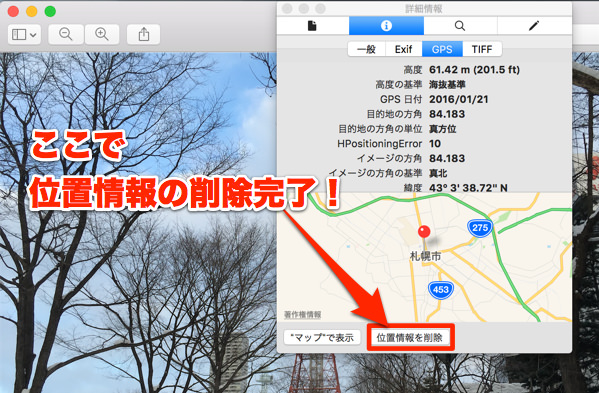Click the 著作権情報 link on the map
The height and width of the screenshot is (393, 599).
(303, 315)
